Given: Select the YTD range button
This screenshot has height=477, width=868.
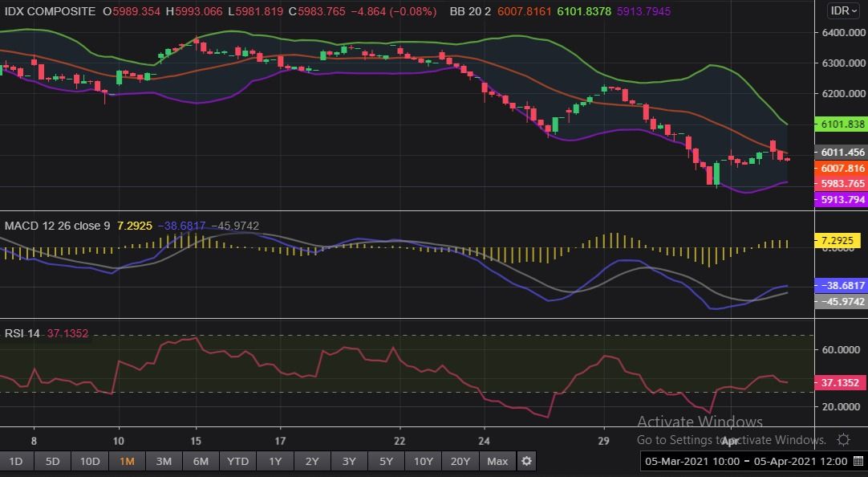Looking at the screenshot, I should [x=238, y=461].
